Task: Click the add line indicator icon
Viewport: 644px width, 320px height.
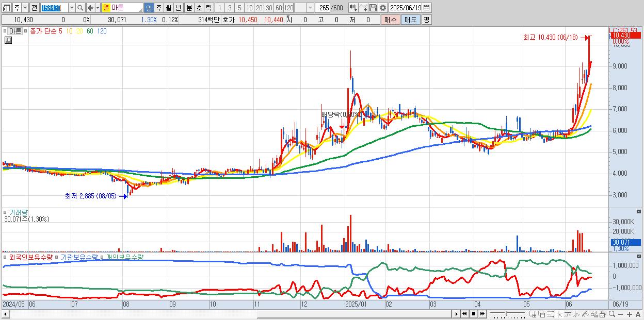Action: pos(363,8)
